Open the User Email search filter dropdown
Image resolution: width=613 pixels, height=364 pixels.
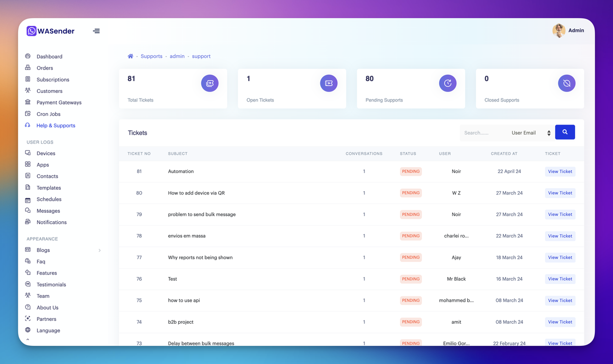(x=531, y=133)
